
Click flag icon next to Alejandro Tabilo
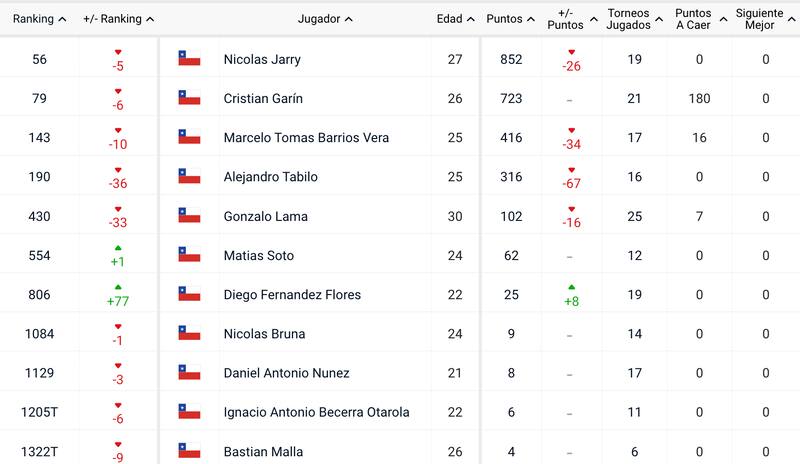click(x=189, y=176)
